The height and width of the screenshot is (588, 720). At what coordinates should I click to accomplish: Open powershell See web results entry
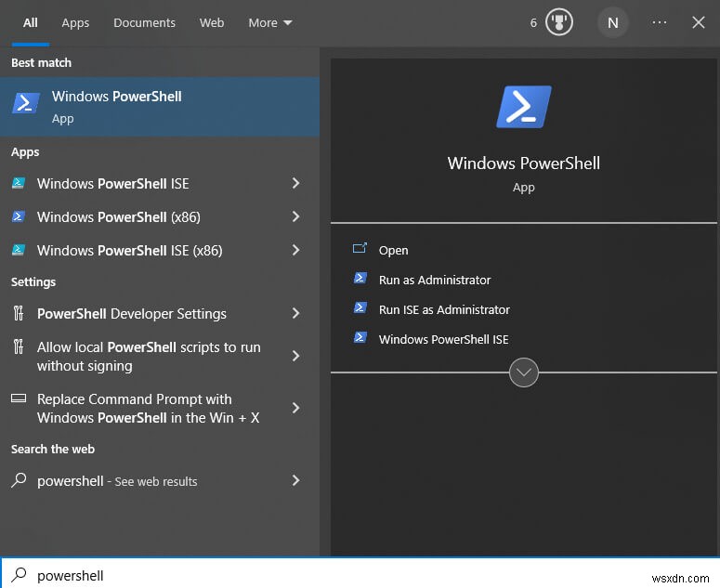[160, 480]
